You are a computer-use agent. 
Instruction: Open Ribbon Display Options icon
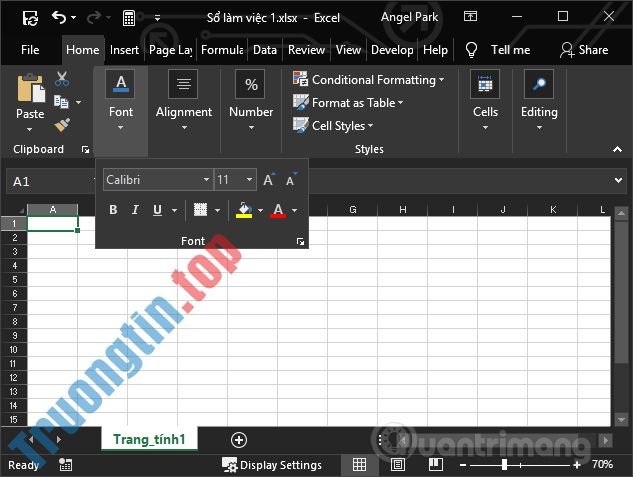[x=470, y=17]
